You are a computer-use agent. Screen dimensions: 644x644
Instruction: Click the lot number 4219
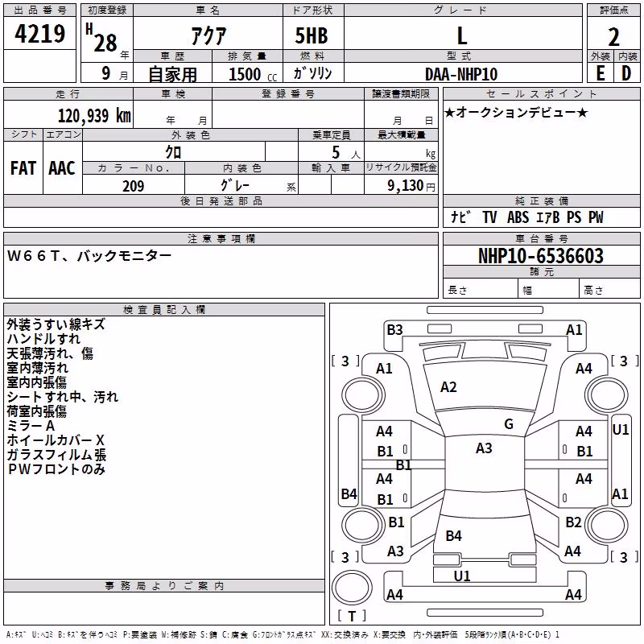[x=39, y=34]
